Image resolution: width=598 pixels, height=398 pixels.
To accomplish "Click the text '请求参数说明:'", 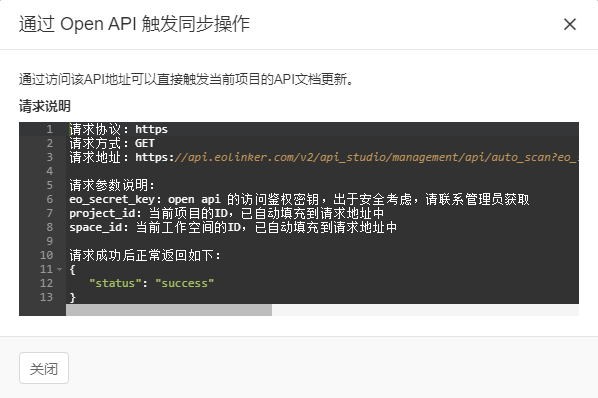I will point(112,185).
